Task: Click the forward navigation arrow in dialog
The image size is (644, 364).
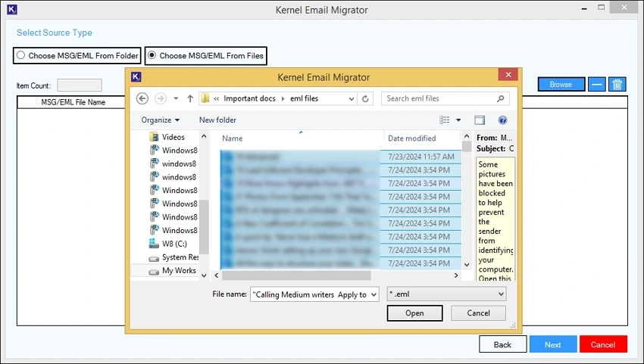Action: [x=161, y=98]
